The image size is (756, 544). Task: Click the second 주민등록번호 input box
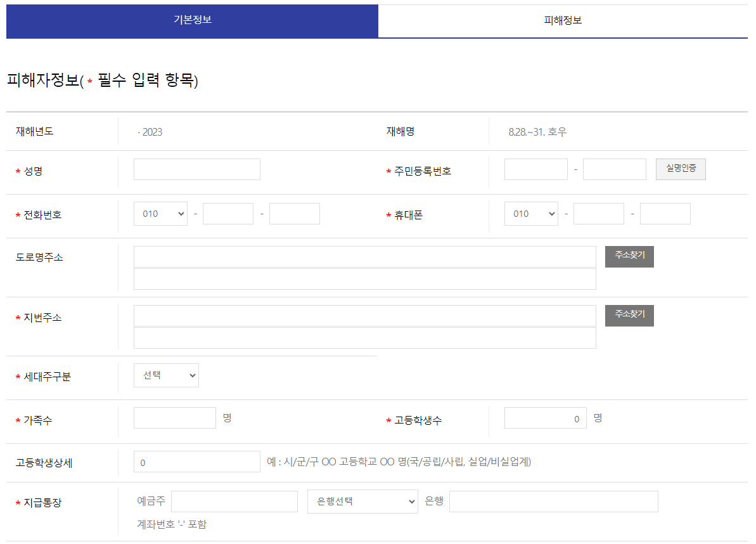tap(613, 169)
